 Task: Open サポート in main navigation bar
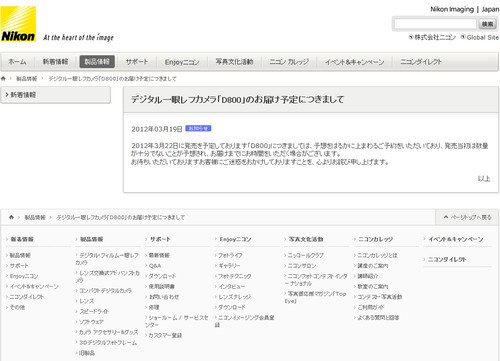coord(137,62)
